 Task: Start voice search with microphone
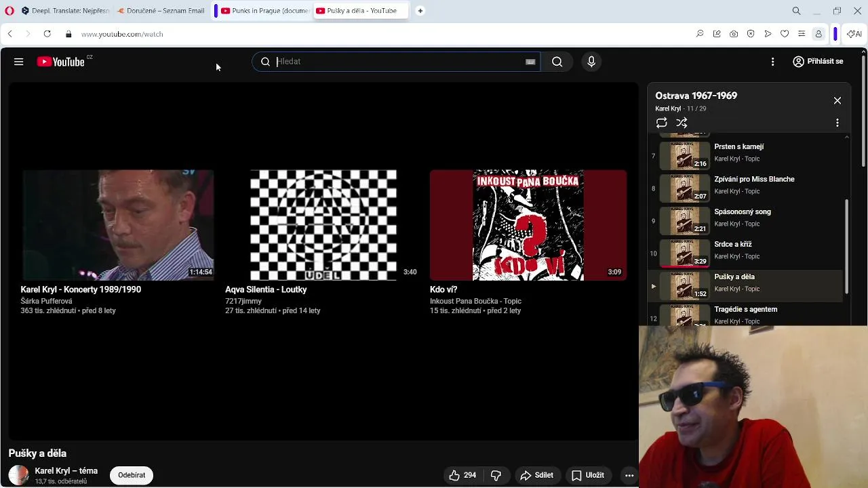[x=591, y=62]
